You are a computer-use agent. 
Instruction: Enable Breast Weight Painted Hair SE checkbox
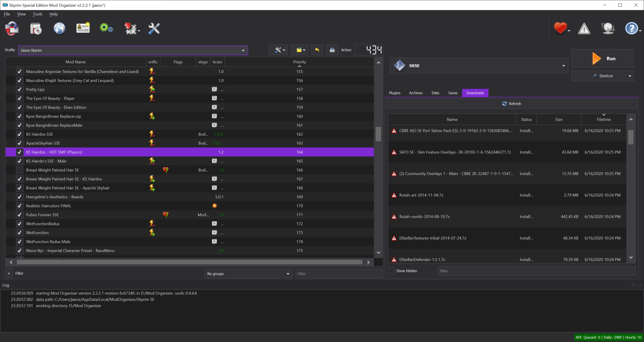point(20,170)
